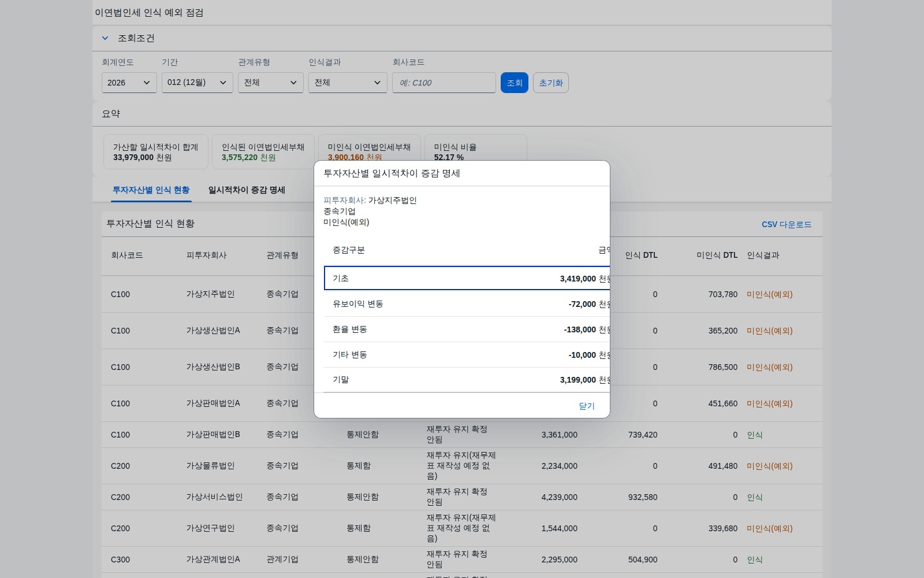This screenshot has height=578, width=924.
Task: Click 미인식 DTL value 703,780
Action: point(723,294)
